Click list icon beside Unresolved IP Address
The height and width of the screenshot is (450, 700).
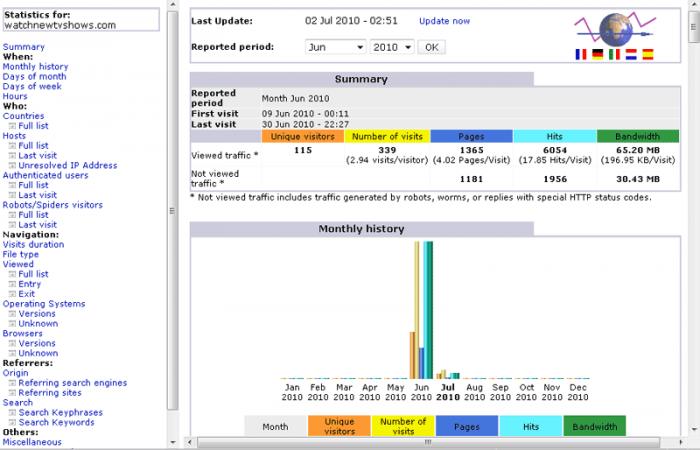[12, 166]
